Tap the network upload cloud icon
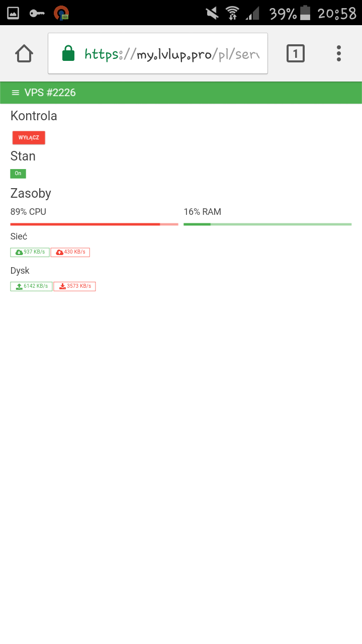This screenshot has height=644, width=362. (59, 252)
